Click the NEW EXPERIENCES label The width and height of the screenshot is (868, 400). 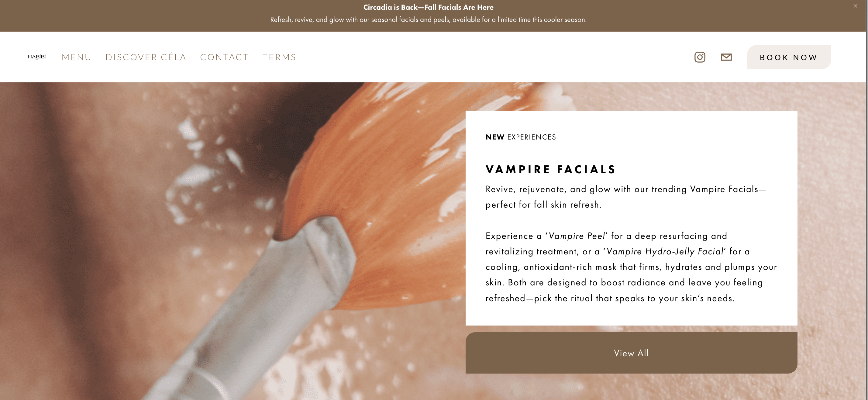point(521,137)
